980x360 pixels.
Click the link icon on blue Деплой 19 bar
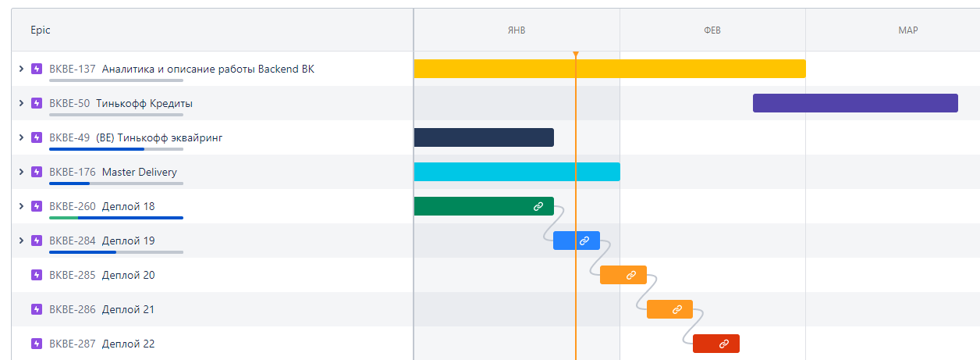coord(584,241)
